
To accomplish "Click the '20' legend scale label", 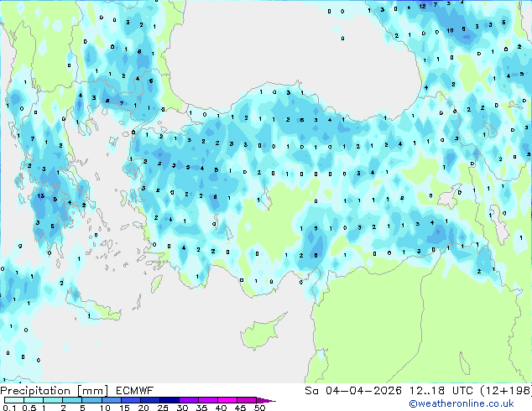I will point(143,408).
